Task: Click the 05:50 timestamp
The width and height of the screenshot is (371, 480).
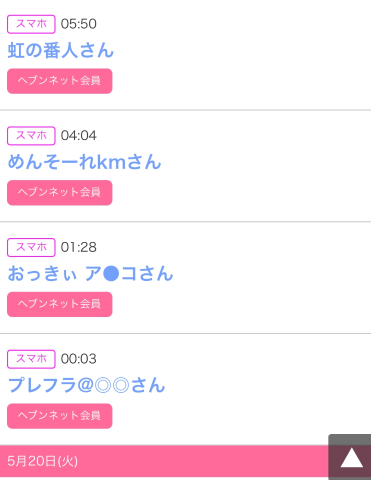Action: pyautogui.click(x=79, y=24)
